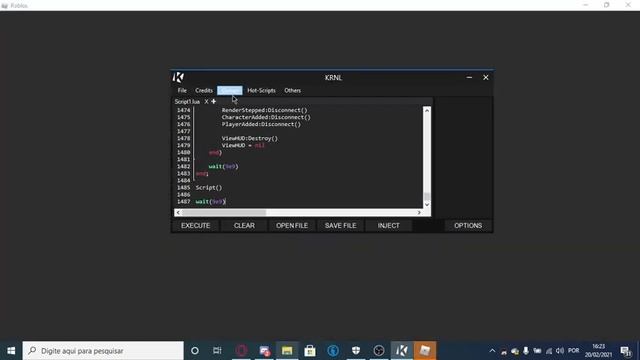
Task: Minimize the KRNL window
Action: (469, 77)
